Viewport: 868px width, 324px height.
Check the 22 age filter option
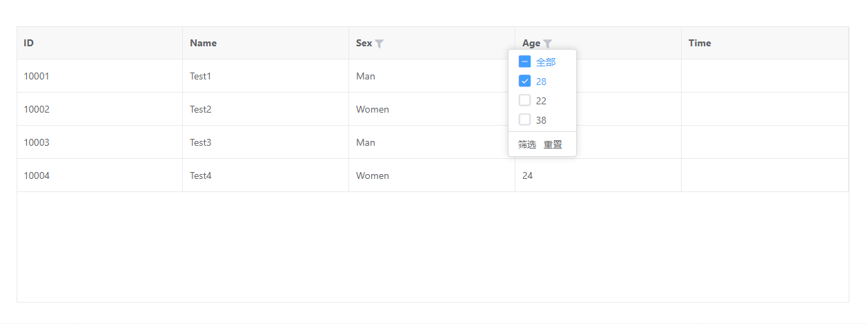(x=524, y=100)
